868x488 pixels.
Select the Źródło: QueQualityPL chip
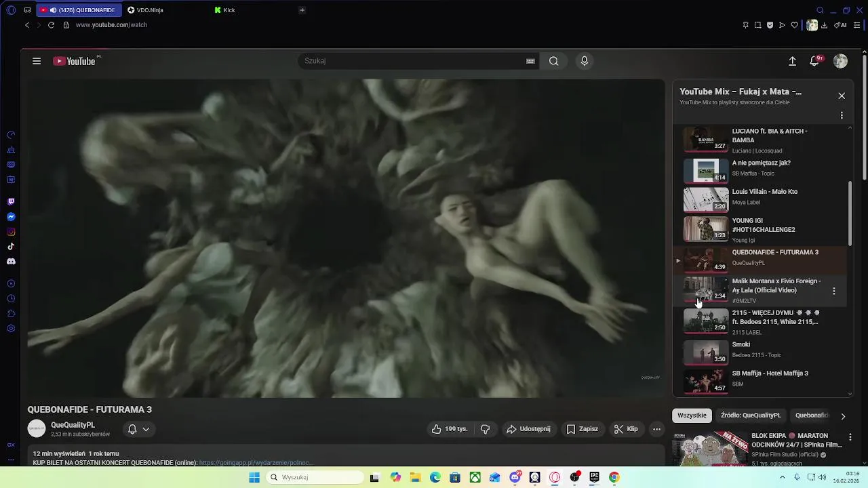point(751,415)
